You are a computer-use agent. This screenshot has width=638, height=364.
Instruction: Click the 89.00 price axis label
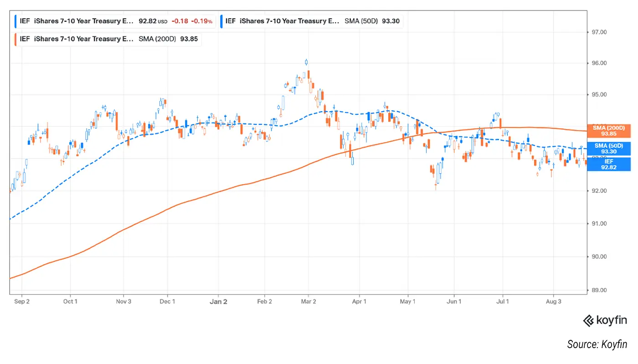point(599,290)
